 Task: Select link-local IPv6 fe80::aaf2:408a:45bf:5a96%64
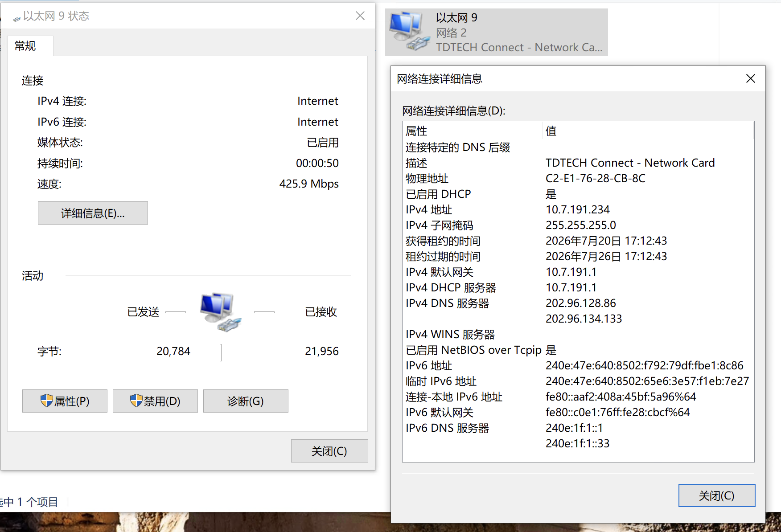[x=621, y=397]
